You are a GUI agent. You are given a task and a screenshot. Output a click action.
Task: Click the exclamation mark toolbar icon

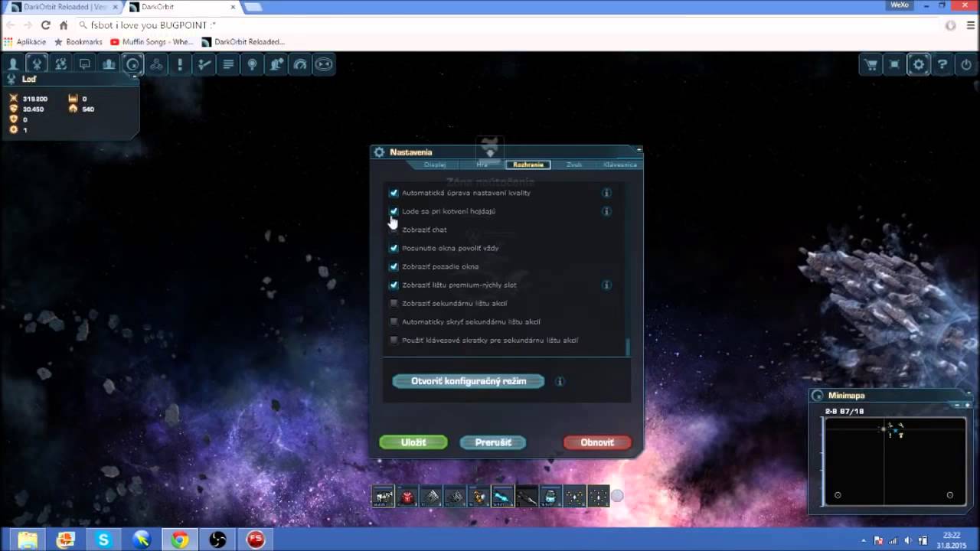click(180, 65)
